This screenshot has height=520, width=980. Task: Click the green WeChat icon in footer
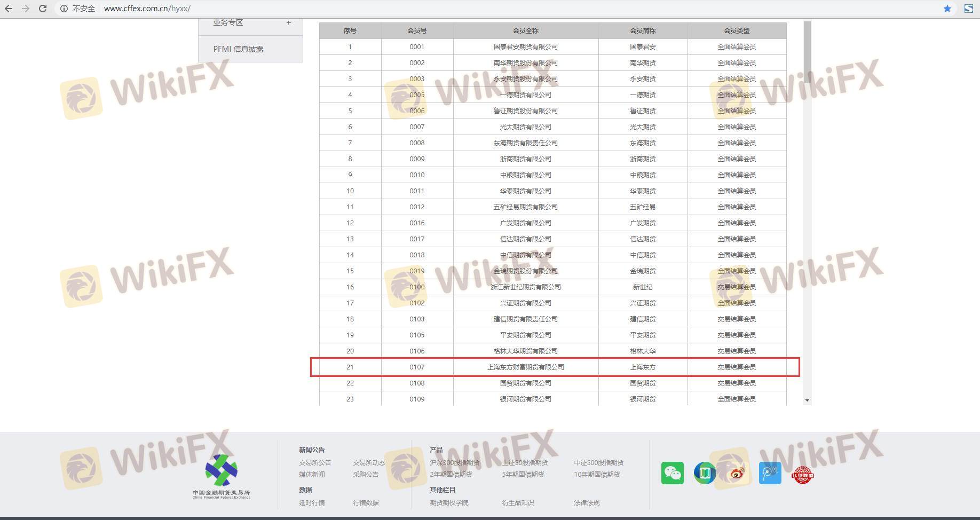(x=672, y=473)
